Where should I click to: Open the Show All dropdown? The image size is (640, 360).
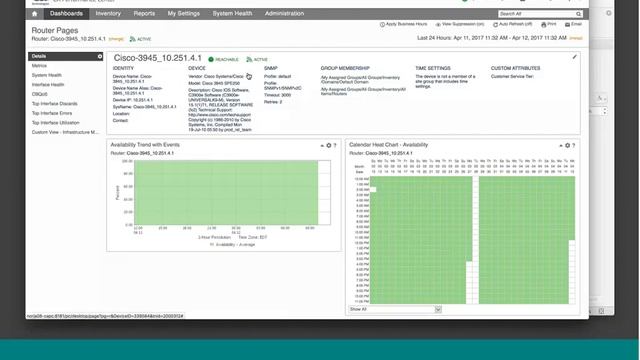tap(395, 309)
